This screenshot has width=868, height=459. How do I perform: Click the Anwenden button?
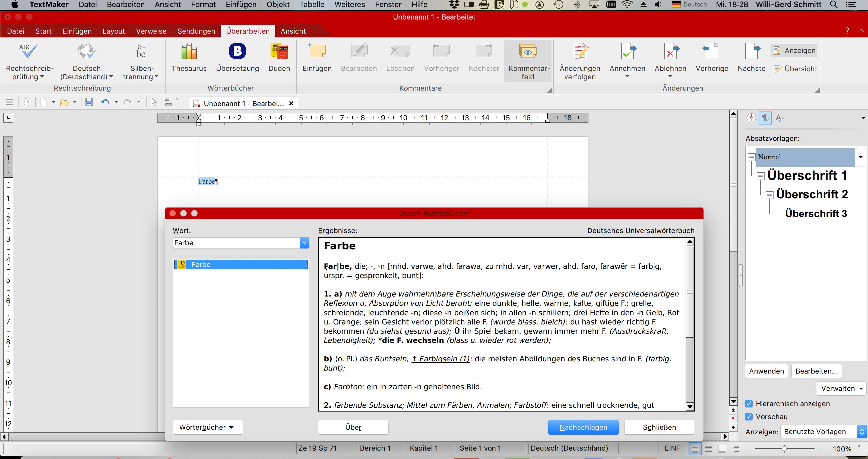(766, 371)
